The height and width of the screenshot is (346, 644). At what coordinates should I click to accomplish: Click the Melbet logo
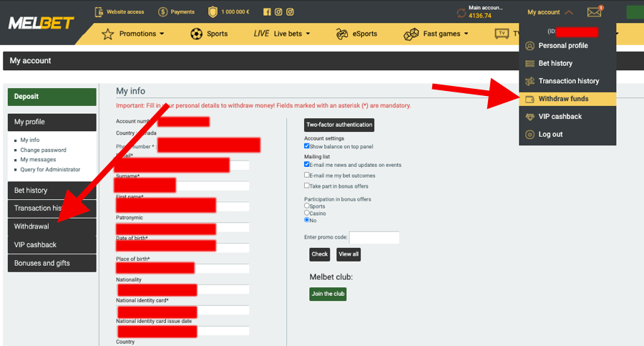coord(41,23)
